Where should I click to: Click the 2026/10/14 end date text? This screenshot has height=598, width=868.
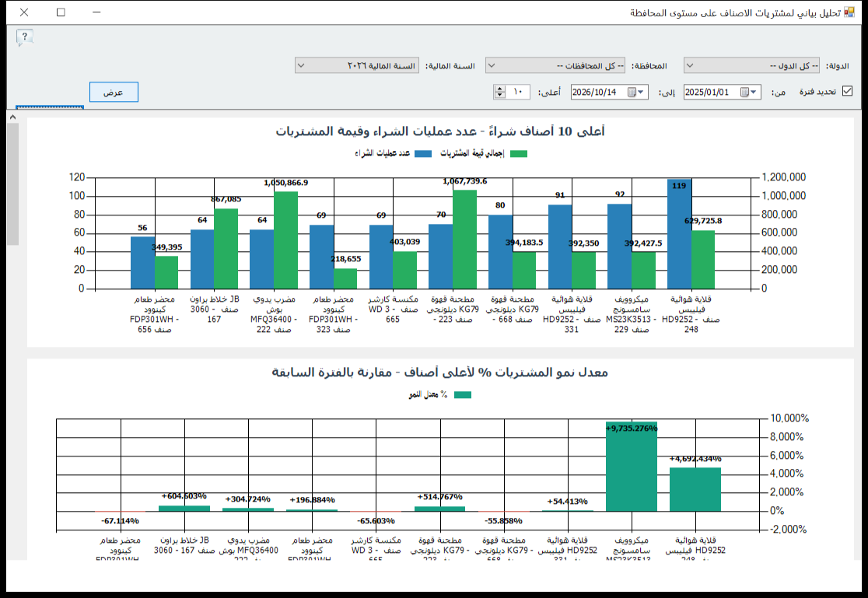594,92
